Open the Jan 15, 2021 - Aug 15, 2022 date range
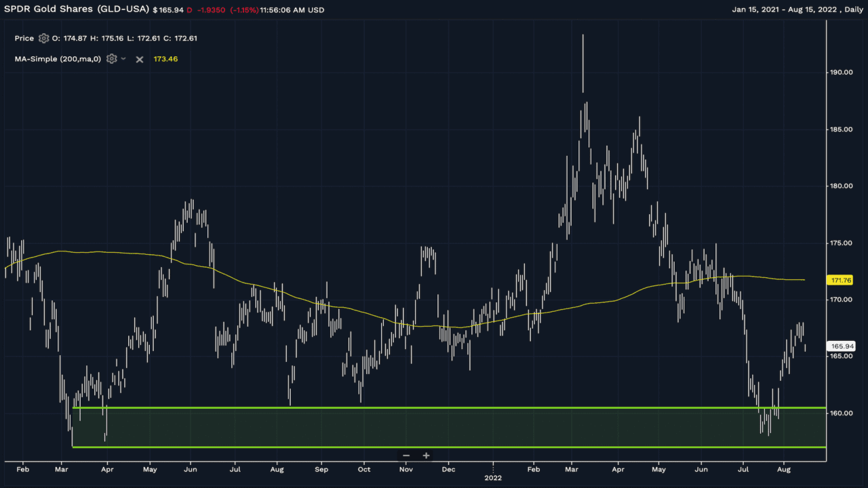The width and height of the screenshot is (868, 488). pos(786,10)
